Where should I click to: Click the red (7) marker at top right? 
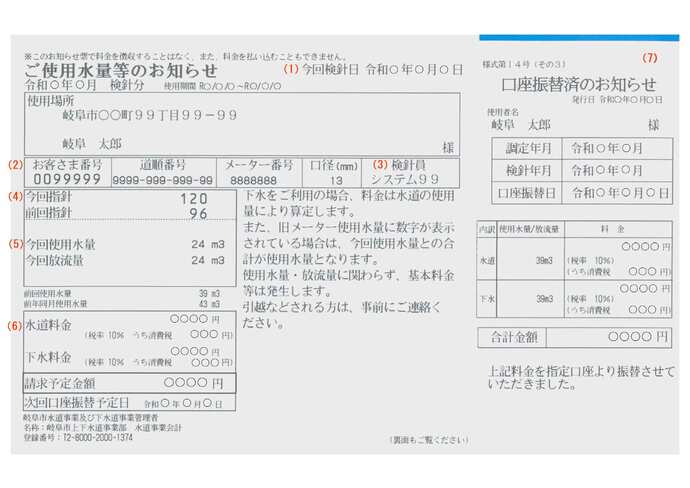click(x=650, y=58)
